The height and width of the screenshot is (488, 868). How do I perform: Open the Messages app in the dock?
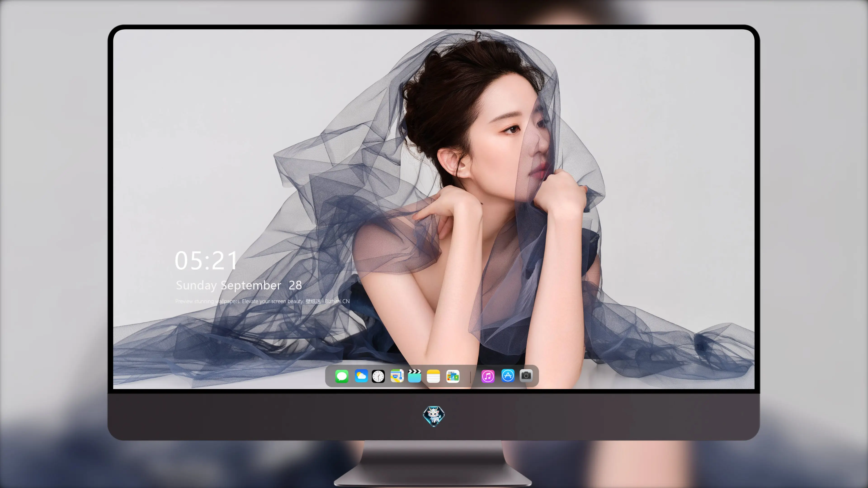pos(342,376)
